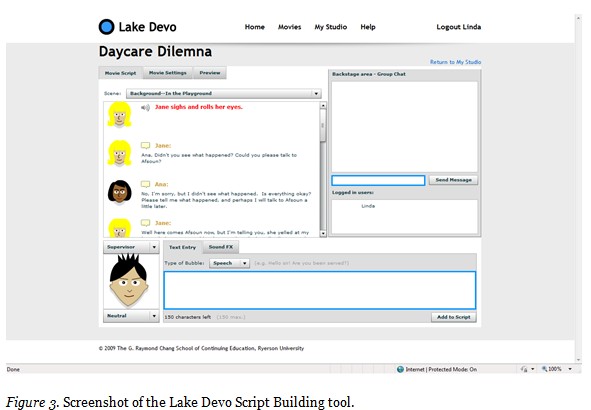Viewport: 591px width, 410px height.
Task: Open the Preview tab
Action: (210, 73)
